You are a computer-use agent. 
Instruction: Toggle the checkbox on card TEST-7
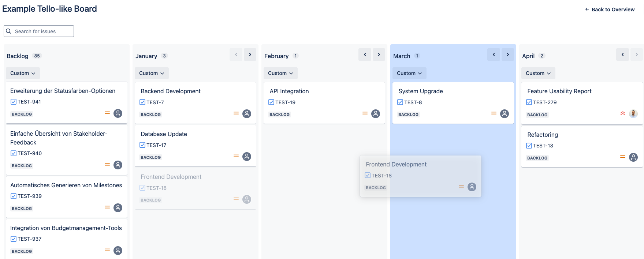142,102
